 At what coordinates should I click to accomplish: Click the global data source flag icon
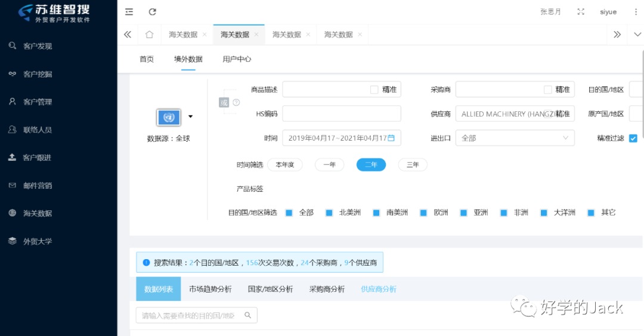(x=168, y=117)
